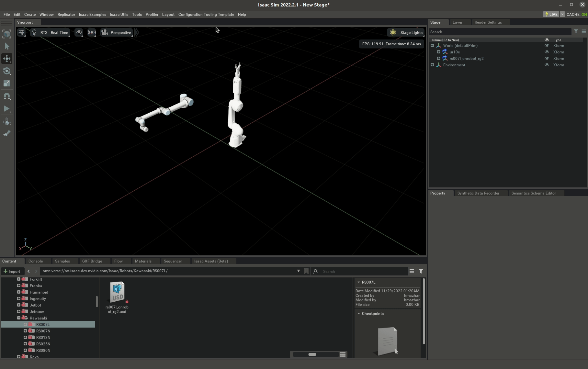
Task: Select the rs007l_onrobot_rg2.usd file thumbnail
Action: pyautogui.click(x=117, y=292)
